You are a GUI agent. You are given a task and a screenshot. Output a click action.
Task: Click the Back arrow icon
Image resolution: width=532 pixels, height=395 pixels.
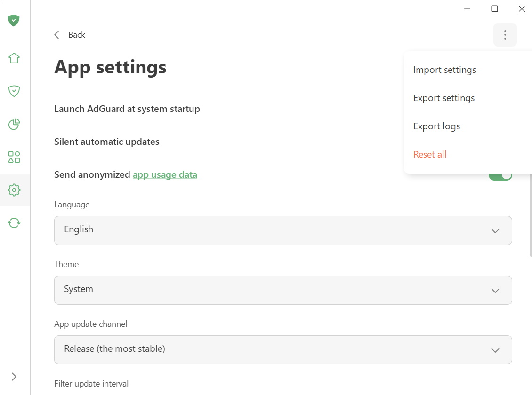coord(56,34)
